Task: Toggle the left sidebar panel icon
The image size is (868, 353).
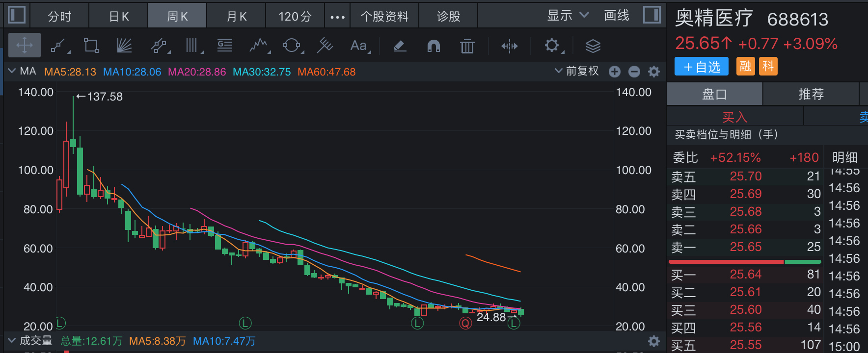Action: pyautogui.click(x=17, y=15)
